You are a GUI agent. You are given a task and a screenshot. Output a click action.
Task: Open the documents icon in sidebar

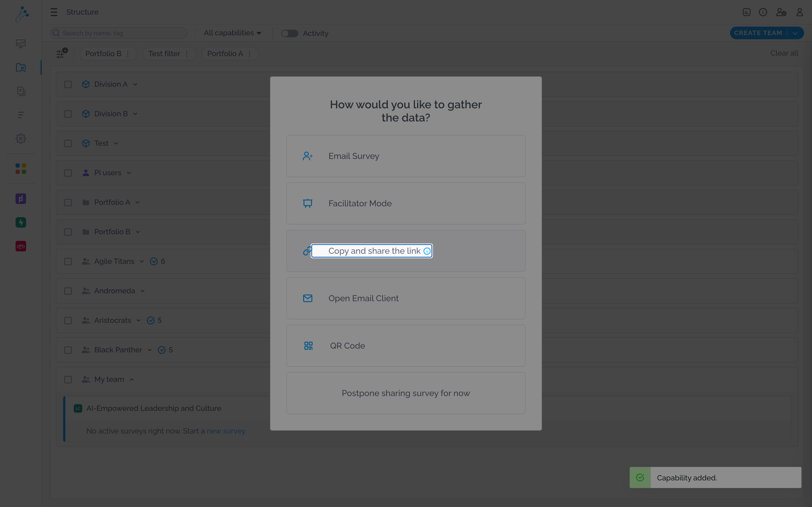coord(21,91)
